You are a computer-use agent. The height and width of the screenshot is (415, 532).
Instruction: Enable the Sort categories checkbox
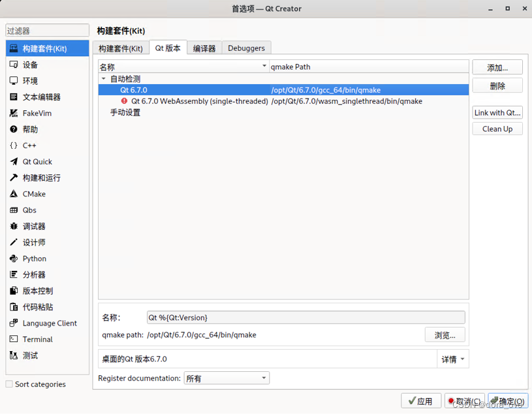click(x=8, y=384)
